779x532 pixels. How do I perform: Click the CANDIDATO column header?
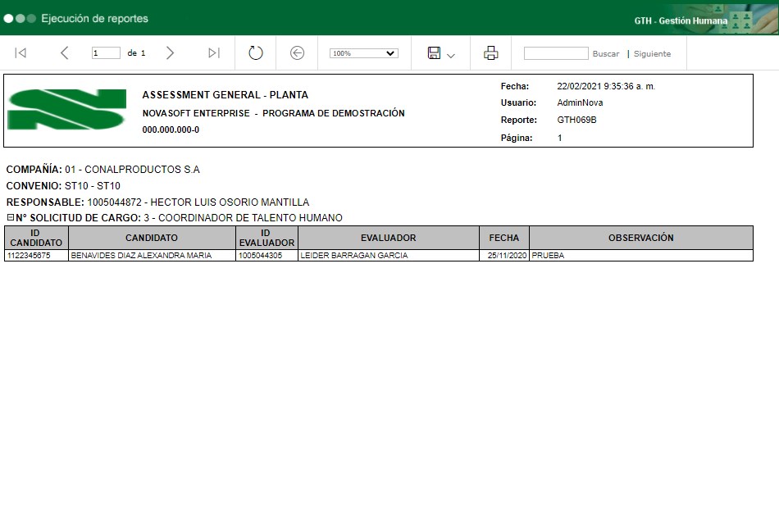pos(152,238)
